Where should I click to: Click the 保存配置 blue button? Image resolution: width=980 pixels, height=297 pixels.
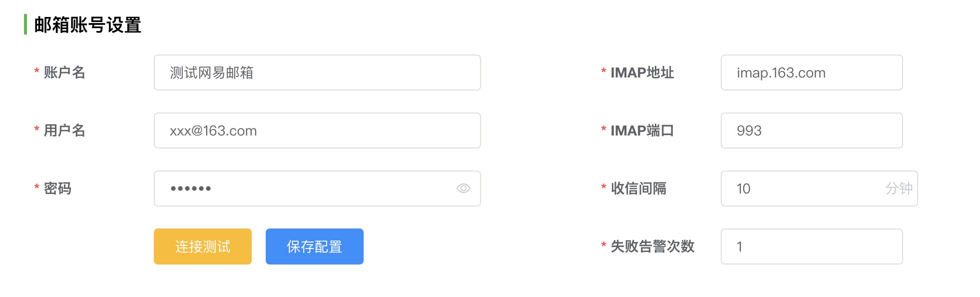click(x=315, y=246)
